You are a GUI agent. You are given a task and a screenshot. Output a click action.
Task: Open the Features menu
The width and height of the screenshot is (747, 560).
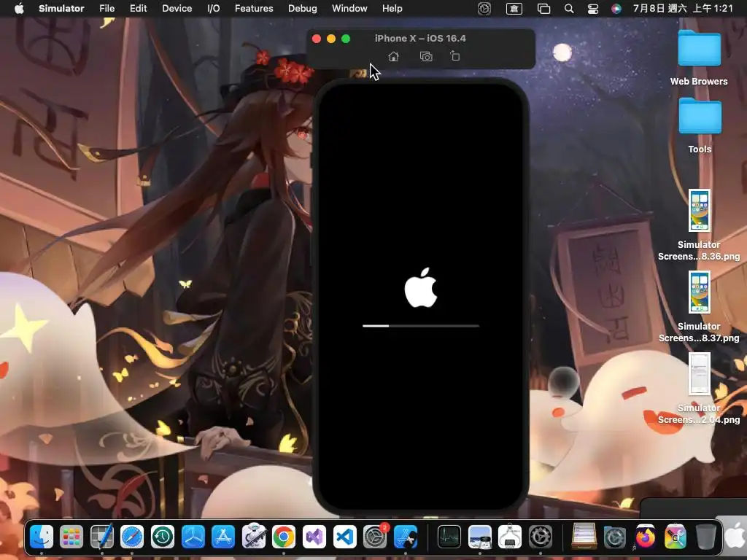point(254,8)
